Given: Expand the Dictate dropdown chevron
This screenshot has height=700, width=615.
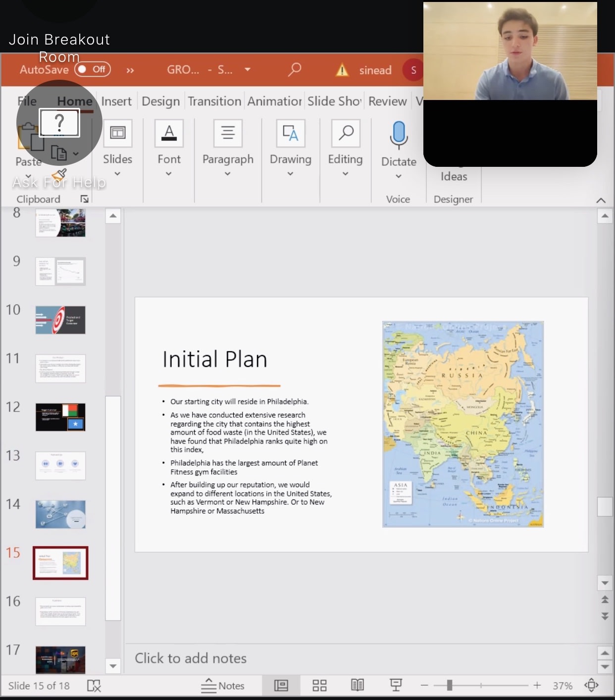Looking at the screenshot, I should tap(398, 176).
